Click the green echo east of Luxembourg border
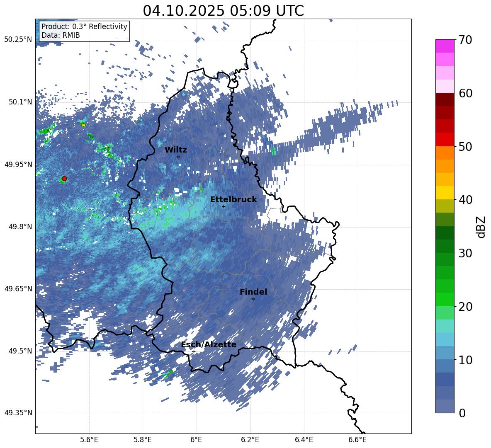 click(274, 151)
